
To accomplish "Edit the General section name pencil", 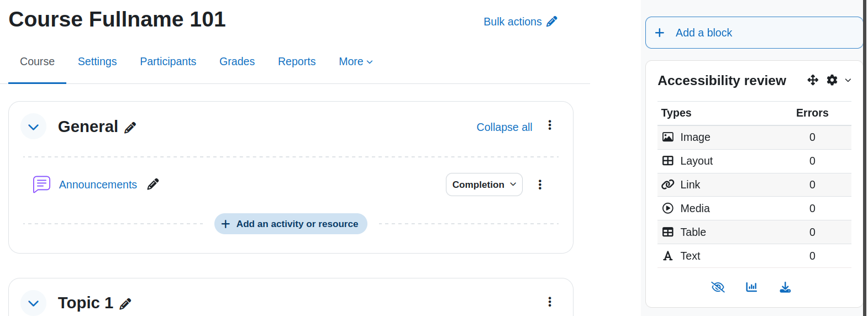I will point(130,128).
